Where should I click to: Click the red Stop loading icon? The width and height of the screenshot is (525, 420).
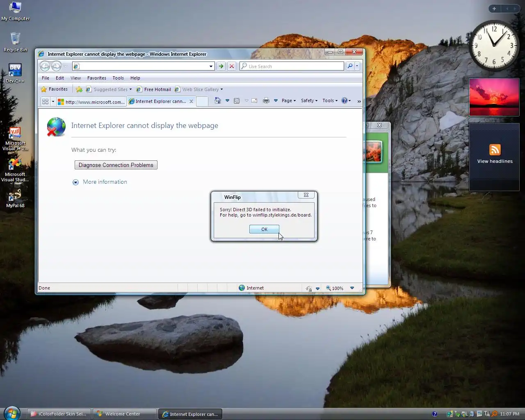tap(232, 66)
